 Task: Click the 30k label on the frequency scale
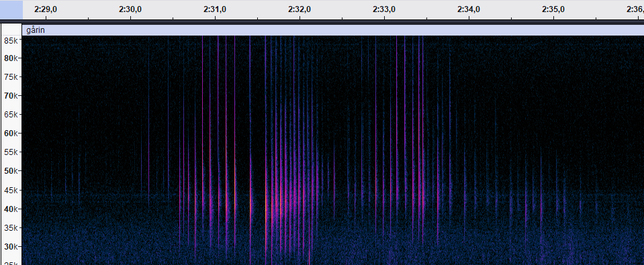11,246
